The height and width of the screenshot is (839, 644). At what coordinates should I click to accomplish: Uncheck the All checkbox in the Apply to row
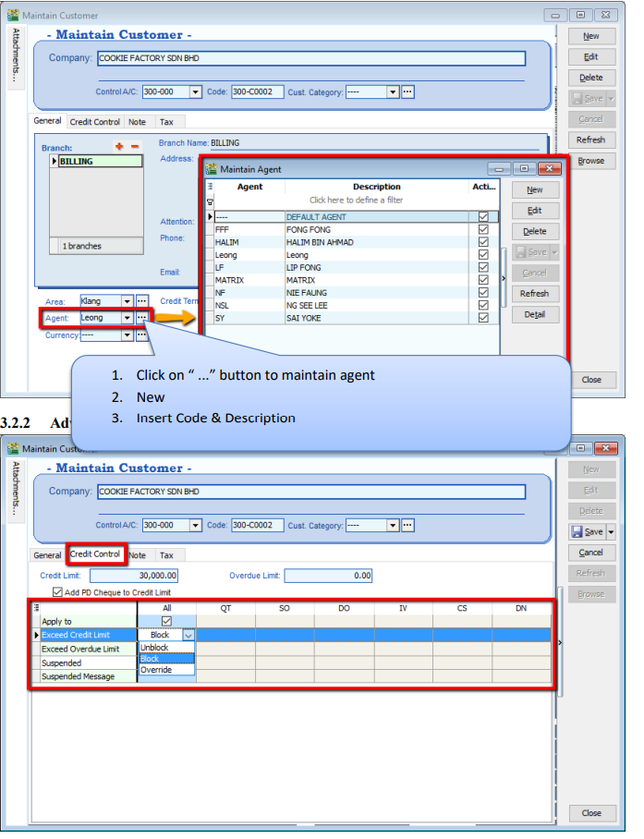(166, 622)
